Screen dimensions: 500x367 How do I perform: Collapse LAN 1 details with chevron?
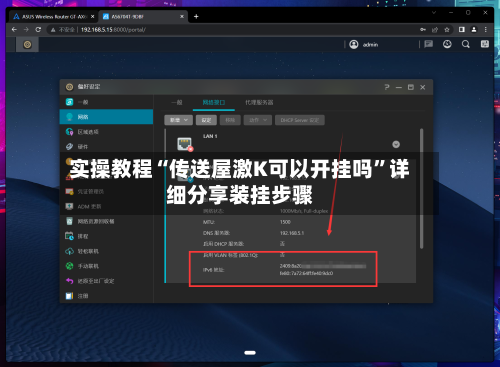pyautogui.click(x=396, y=144)
